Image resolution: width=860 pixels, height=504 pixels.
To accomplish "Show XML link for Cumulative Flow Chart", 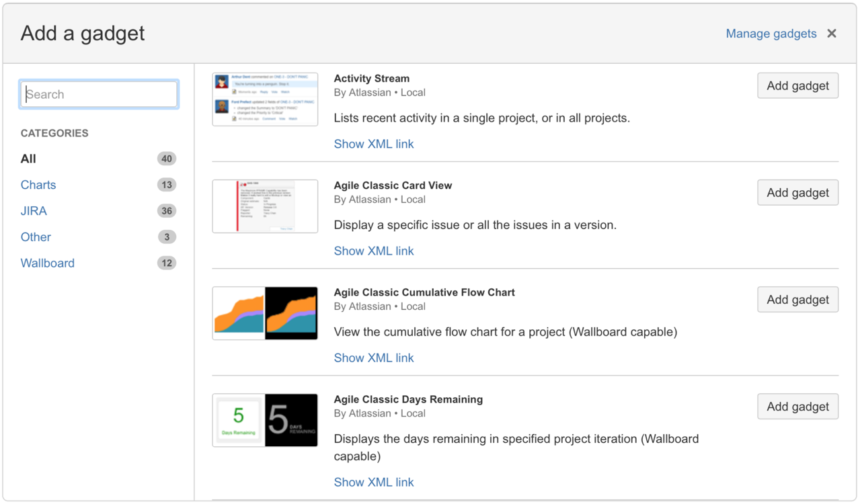I will click(373, 358).
